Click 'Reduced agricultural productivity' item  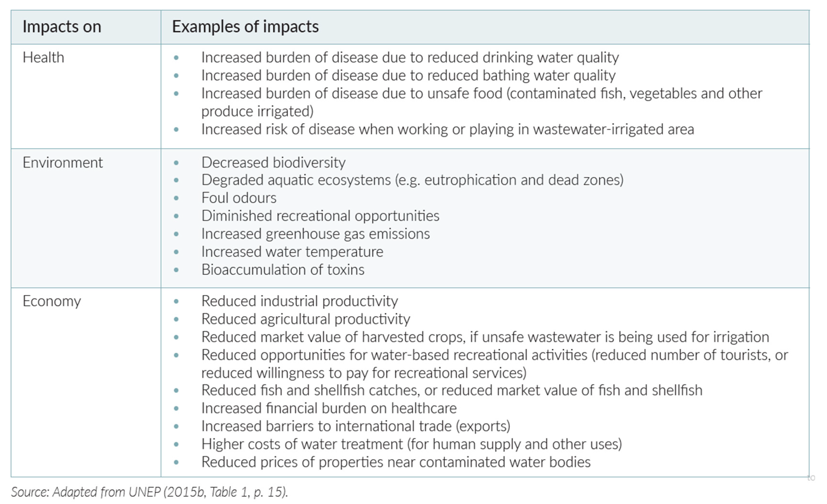click(305, 319)
